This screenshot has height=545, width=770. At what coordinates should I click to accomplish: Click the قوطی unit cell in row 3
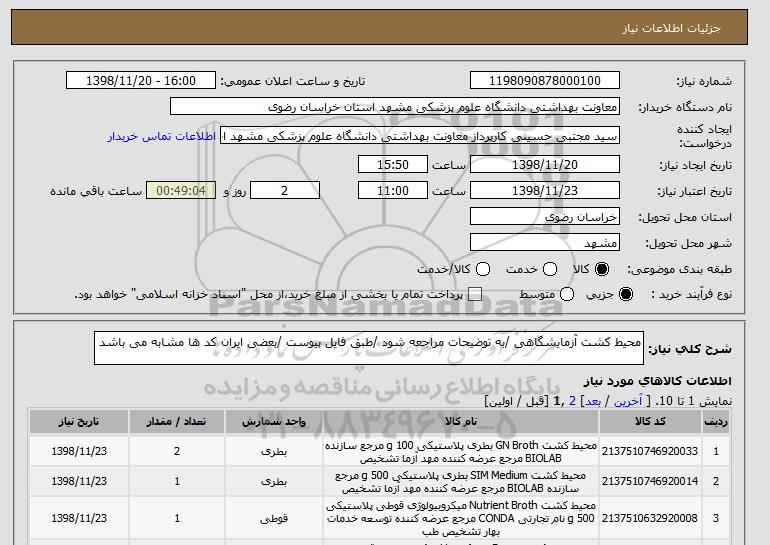[274, 518]
